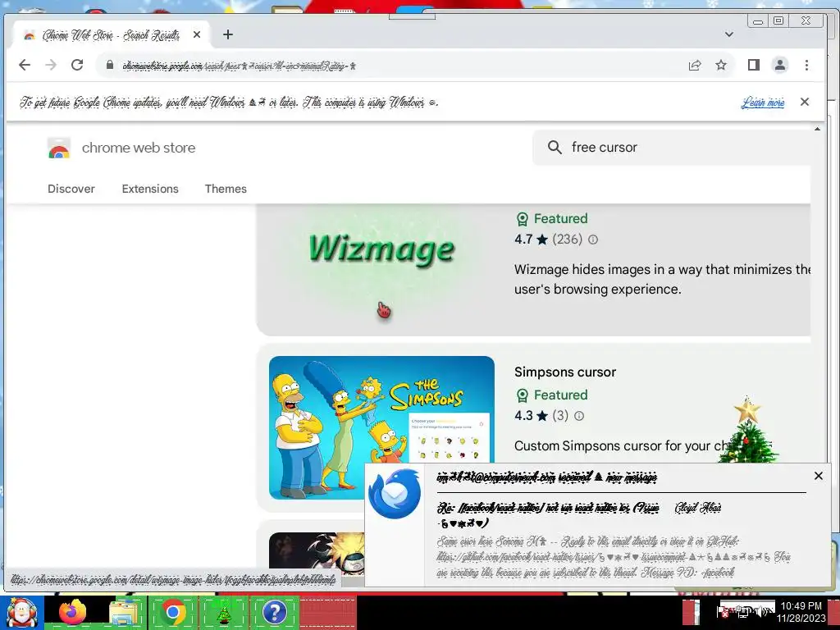Click the Thunderbird icon in the notification
Viewport: 840px width, 630px height.
[395, 493]
